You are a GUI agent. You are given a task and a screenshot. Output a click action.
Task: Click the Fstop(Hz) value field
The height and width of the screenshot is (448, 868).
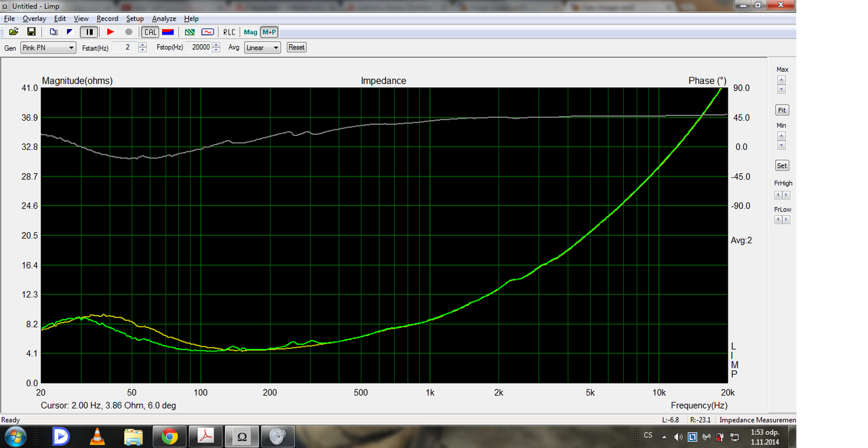click(x=200, y=48)
